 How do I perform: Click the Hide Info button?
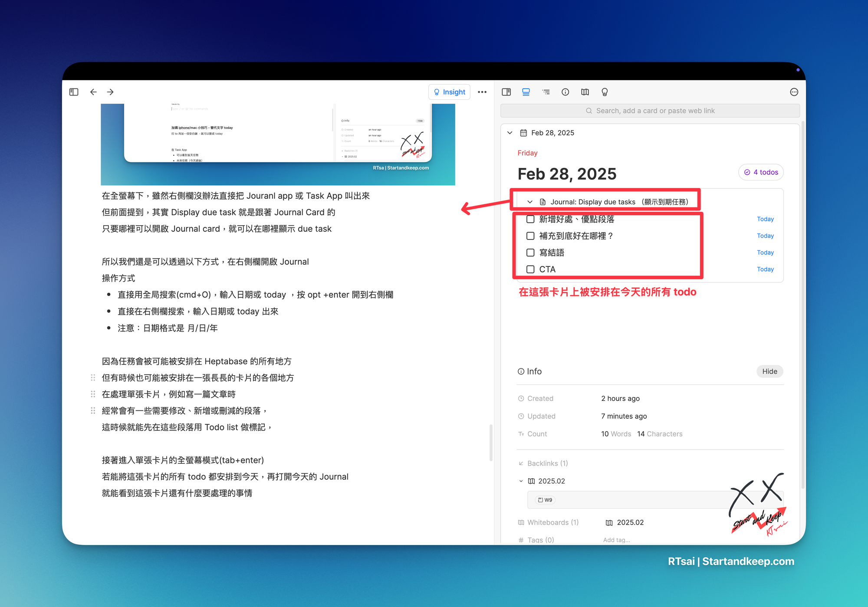[770, 371]
